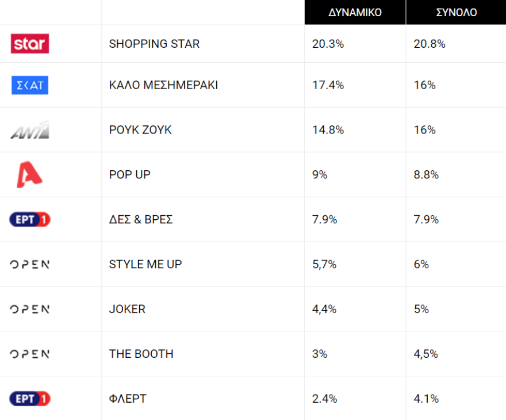Click the ΚΑΛΟ ΜΕΣΗΜΕΡΑΚΙ program title
Screen dimensions: 506x420
click(163, 85)
